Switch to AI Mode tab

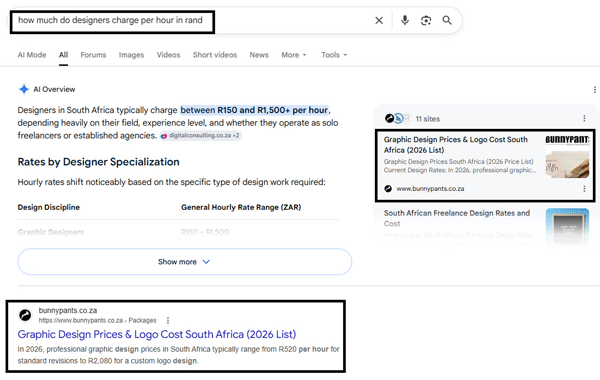click(32, 55)
